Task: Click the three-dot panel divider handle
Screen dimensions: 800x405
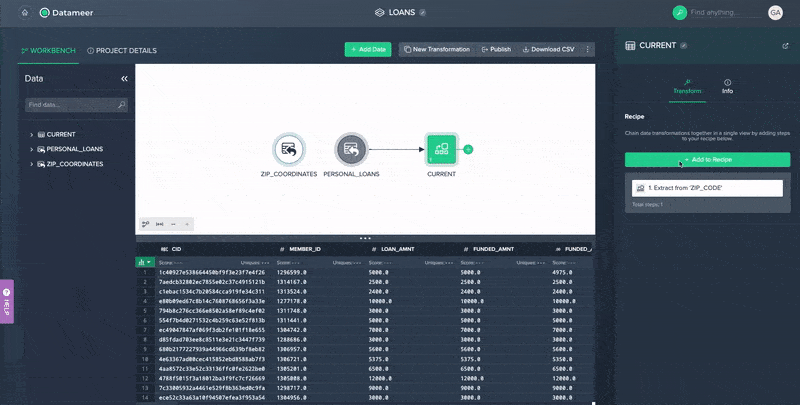Action: click(365, 238)
